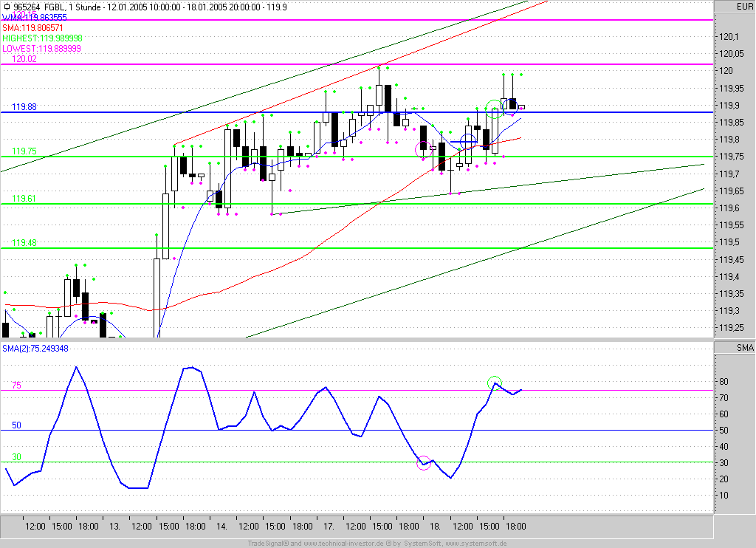
Task: Click the green circle on the indicator peak
Action: [495, 383]
